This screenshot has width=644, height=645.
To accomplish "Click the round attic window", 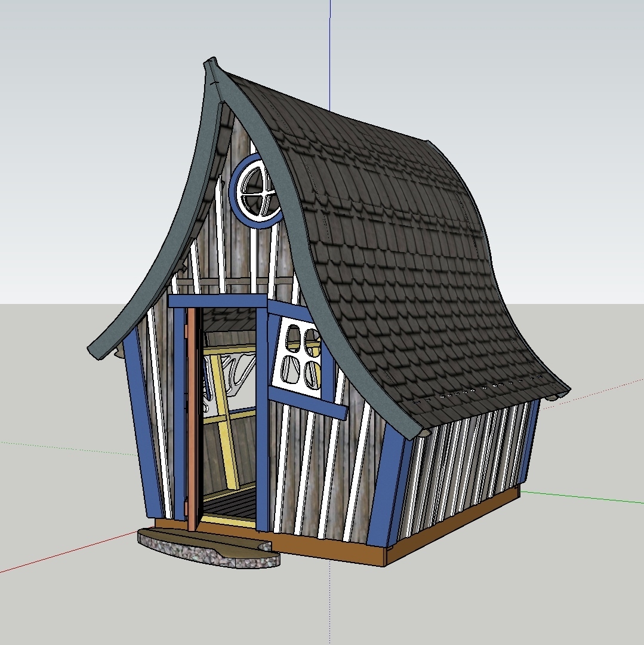I will (256, 190).
